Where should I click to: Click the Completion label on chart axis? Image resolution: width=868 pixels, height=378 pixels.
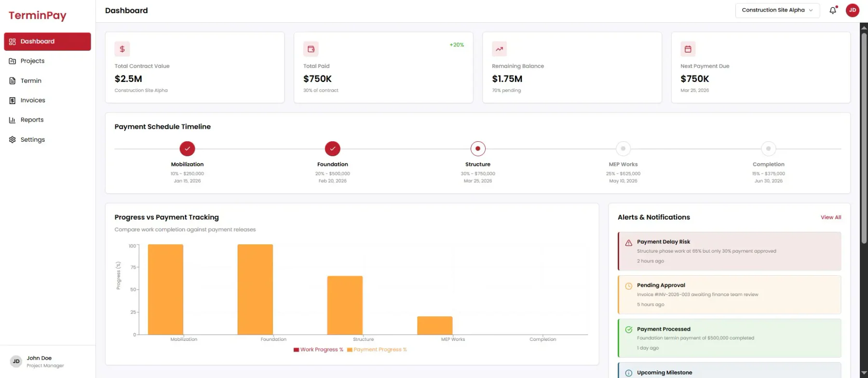click(x=543, y=339)
